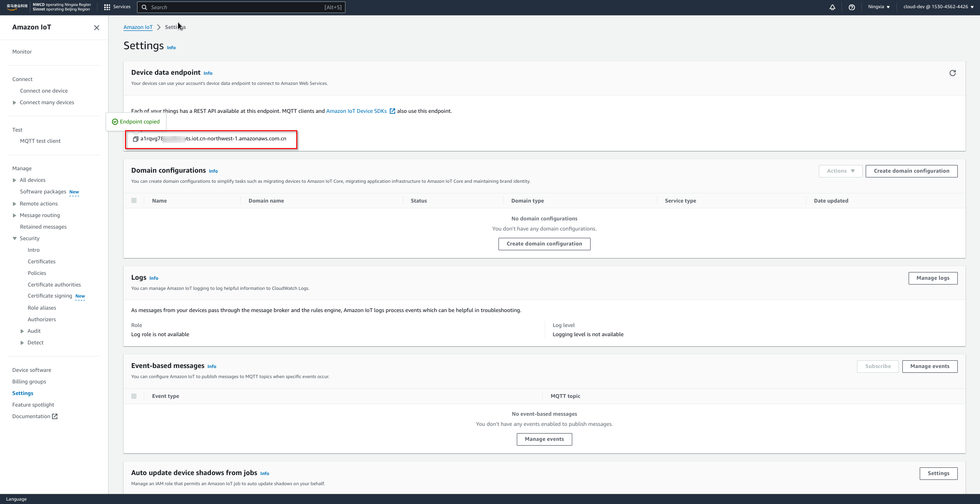Open the Amazon IoT Device SDKs link
Viewport: 980px width, 504px height.
click(357, 111)
